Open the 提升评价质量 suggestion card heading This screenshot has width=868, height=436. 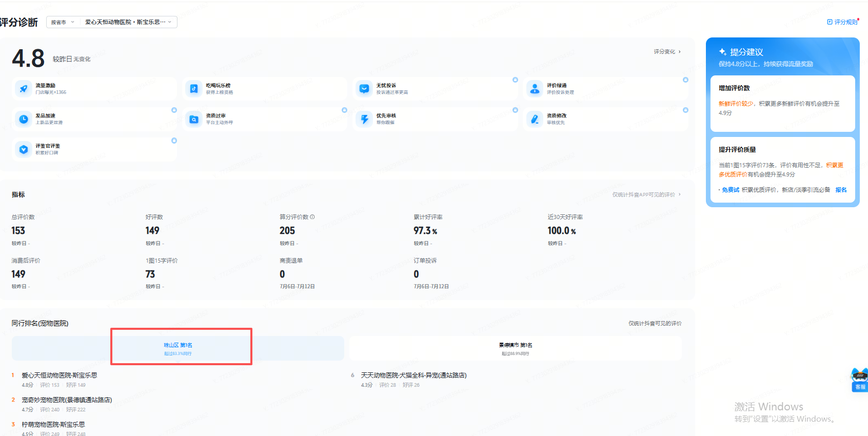tap(737, 150)
